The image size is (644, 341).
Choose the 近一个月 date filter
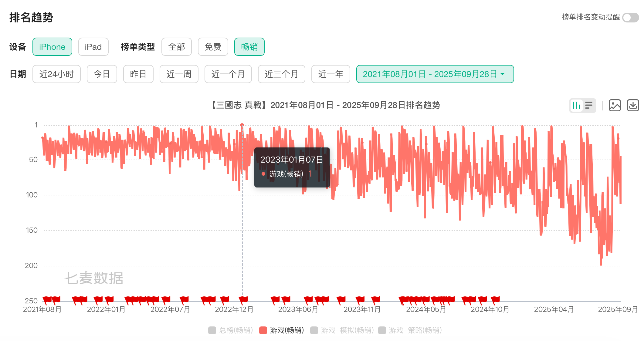coord(228,74)
